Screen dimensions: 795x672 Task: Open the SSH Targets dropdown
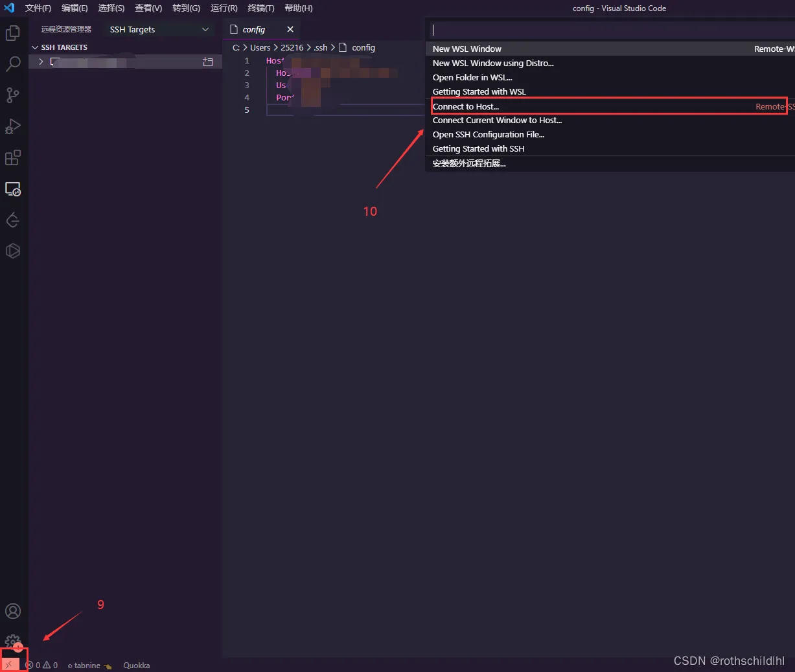point(159,29)
